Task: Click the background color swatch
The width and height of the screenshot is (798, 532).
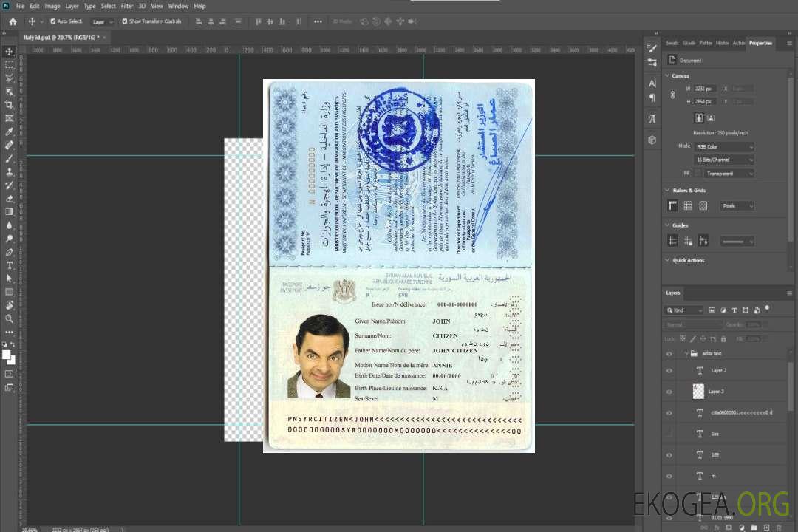Action: tap(11, 360)
